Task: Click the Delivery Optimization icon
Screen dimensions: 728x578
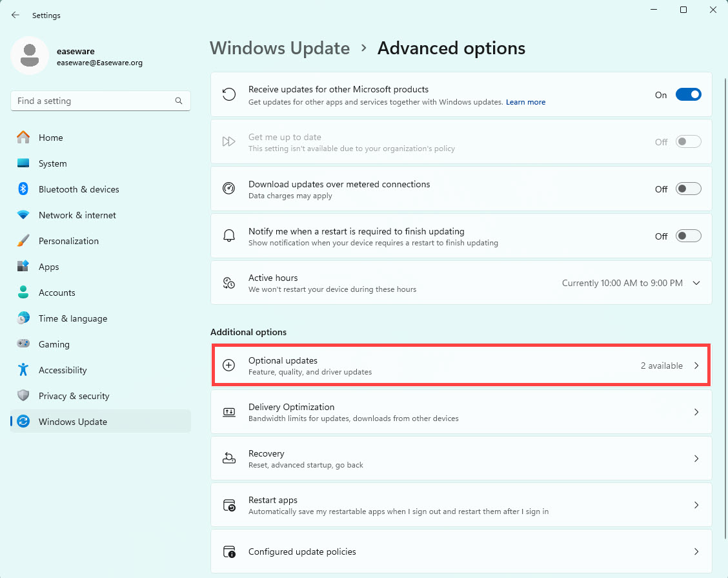Action: (229, 412)
